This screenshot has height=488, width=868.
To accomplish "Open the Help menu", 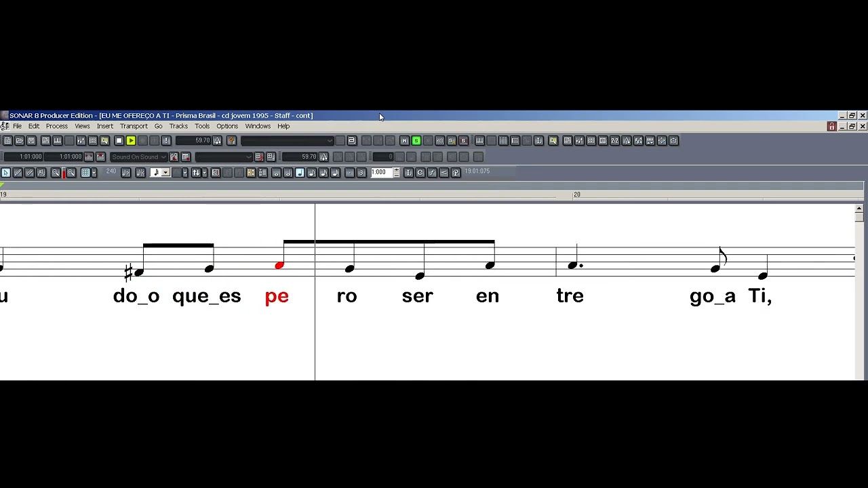I will (x=283, y=126).
